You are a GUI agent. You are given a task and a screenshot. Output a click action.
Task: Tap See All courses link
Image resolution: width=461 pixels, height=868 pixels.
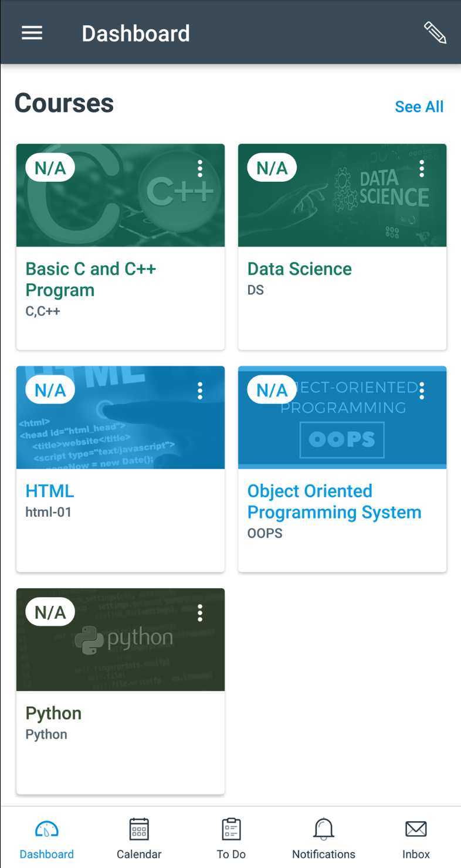419,107
